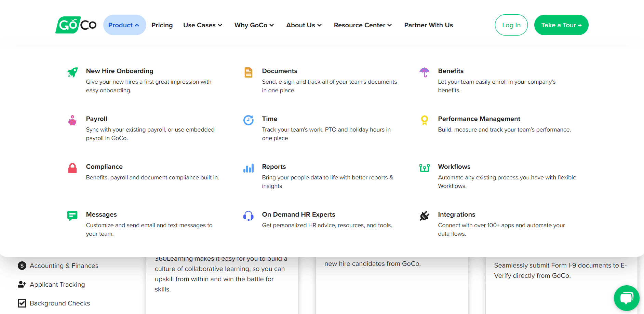
Task: Click the Applicant Tracking person icon
Action: point(22,284)
